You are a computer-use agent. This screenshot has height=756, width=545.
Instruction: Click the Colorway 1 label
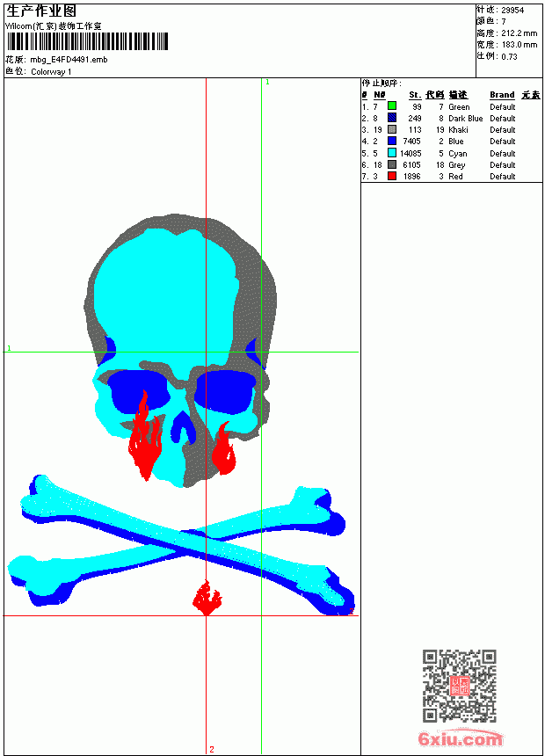[x=51, y=72]
